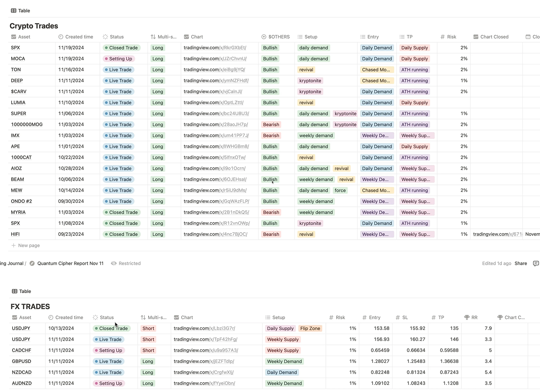Click the TP list icon in Crypto Trades header
540x392 pixels.
coord(402,37)
